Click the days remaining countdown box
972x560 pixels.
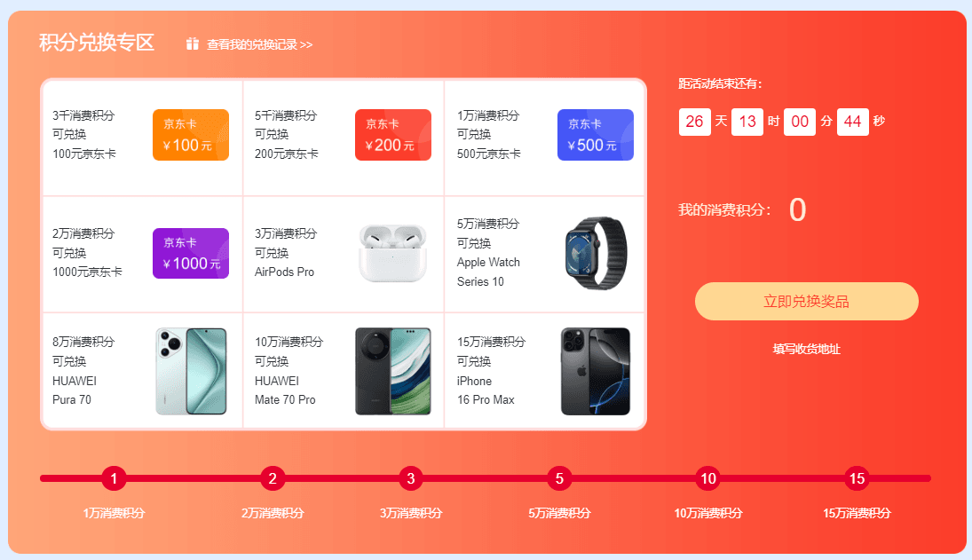tap(694, 122)
